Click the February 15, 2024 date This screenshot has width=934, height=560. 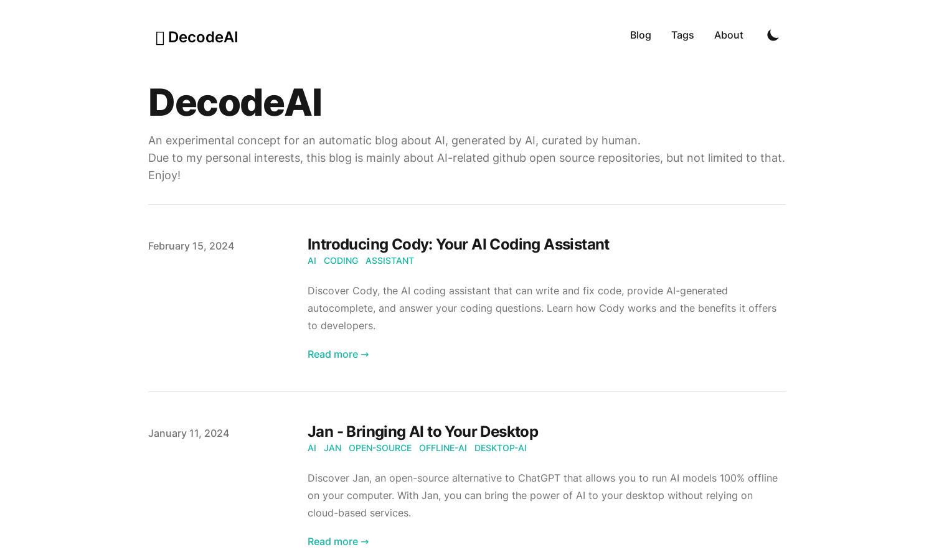pyautogui.click(x=191, y=246)
